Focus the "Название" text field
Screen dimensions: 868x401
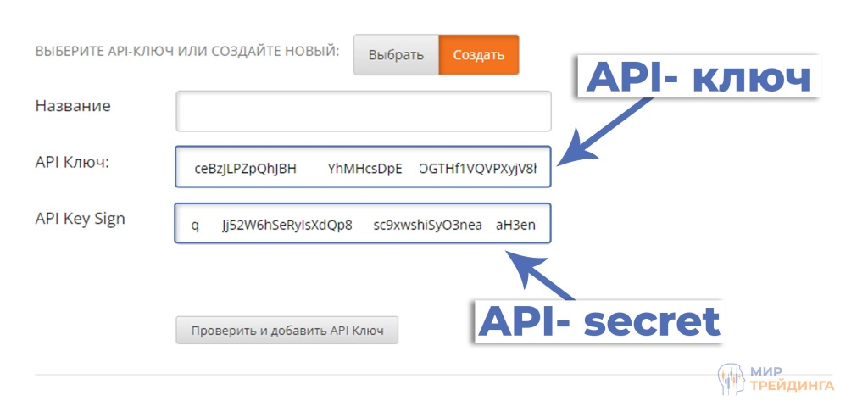click(x=364, y=111)
